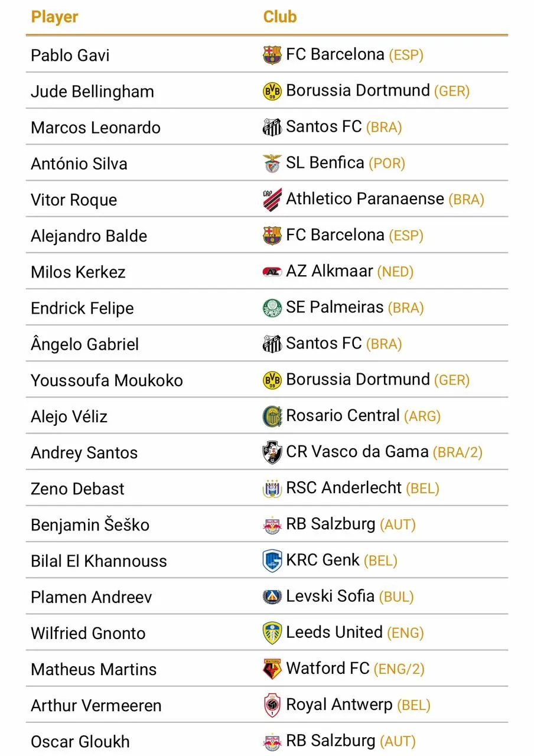Image resolution: width=534 pixels, height=756 pixels.
Task: Click the SE Palmeiras green crest
Action: coord(272,308)
